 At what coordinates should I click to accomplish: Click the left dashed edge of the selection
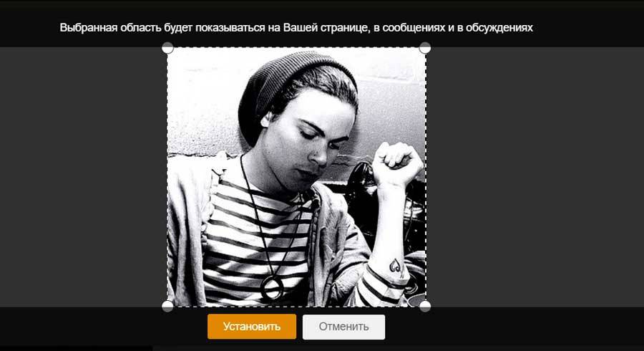click(x=167, y=177)
